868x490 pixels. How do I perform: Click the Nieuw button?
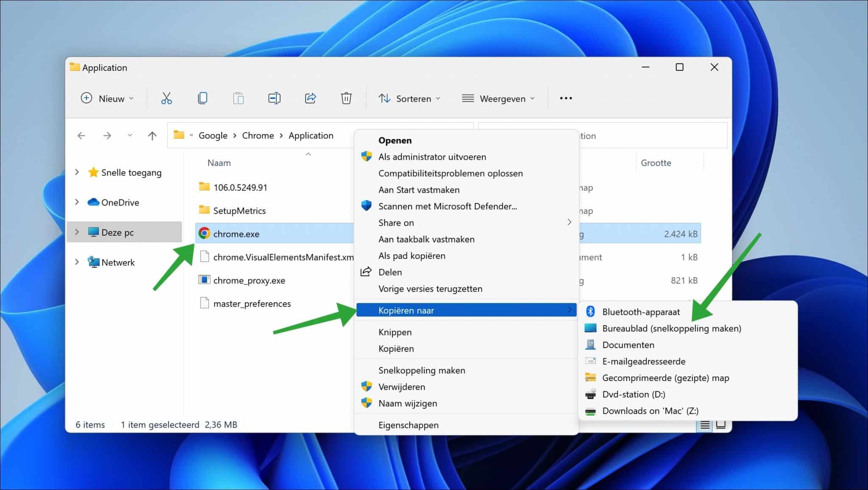[x=106, y=98]
